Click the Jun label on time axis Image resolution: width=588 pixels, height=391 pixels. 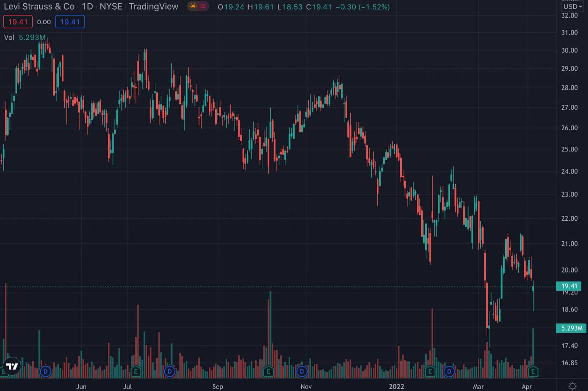point(81,387)
